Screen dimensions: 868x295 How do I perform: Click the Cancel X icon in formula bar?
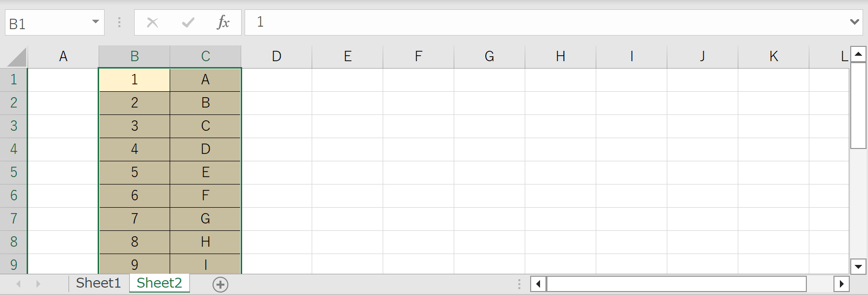(x=152, y=22)
